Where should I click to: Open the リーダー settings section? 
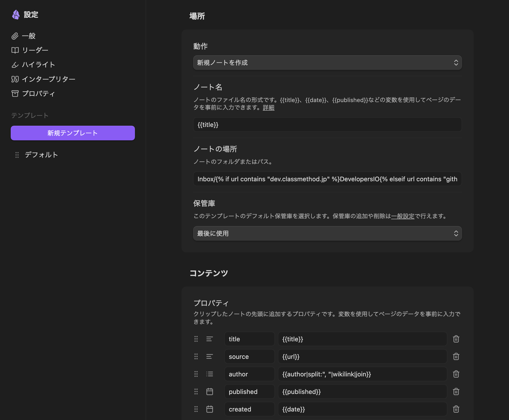[x=30, y=50]
